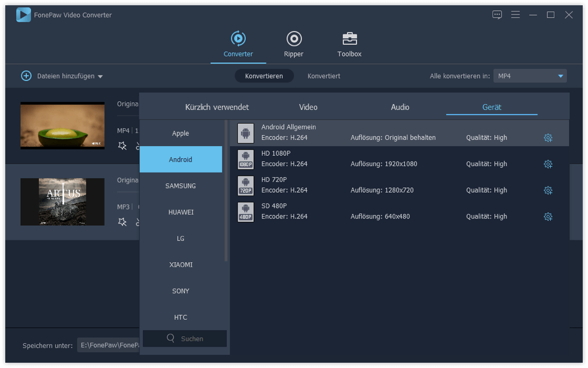Select the Kürzlich verwendet tab
This screenshot has width=588, height=368.
point(216,107)
